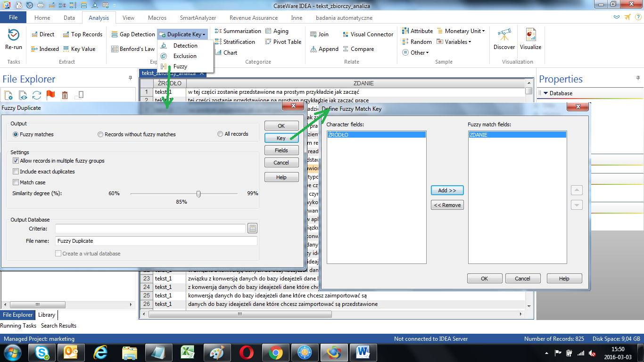Open the File menu button
The width and height of the screenshot is (644, 362).
click(x=13, y=17)
